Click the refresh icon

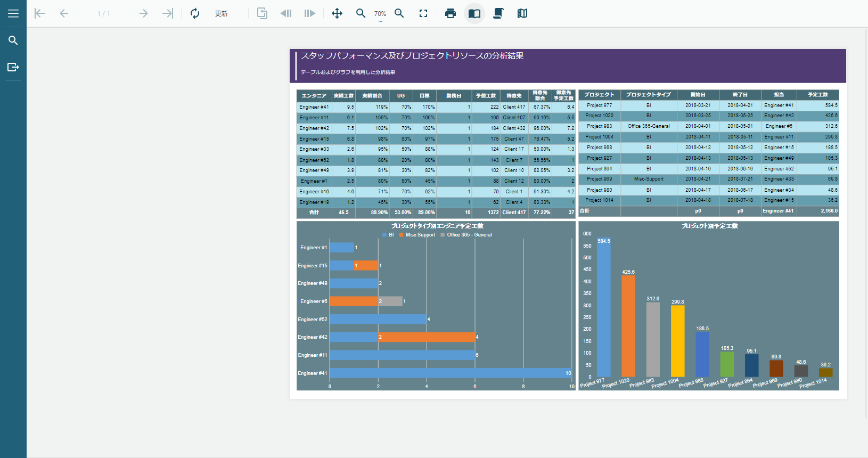pos(195,13)
